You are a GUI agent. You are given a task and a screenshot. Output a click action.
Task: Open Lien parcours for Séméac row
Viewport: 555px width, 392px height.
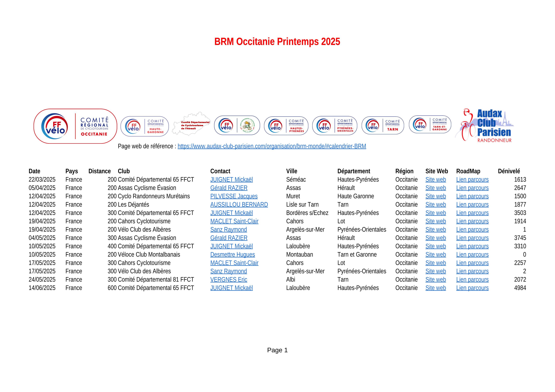pos(472,179)
